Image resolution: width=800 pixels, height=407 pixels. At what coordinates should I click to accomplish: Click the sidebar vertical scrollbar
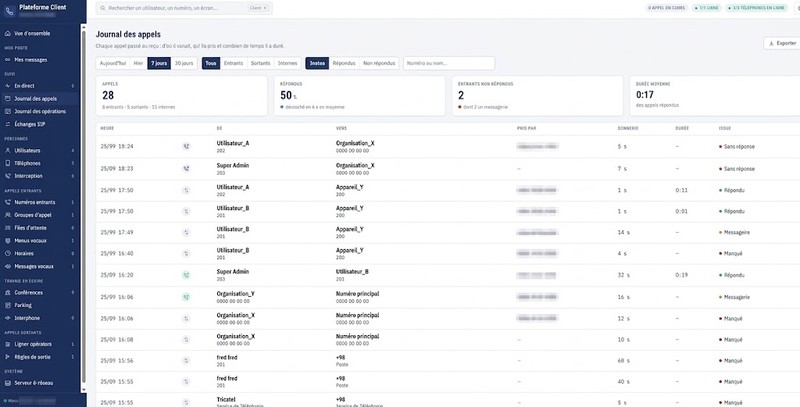tap(84, 209)
